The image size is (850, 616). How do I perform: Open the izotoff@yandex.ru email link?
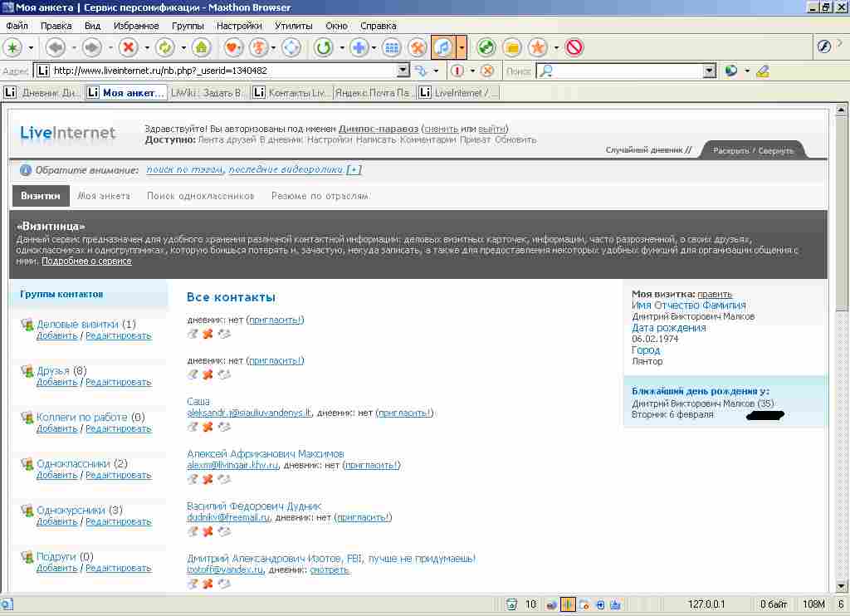click(x=225, y=570)
